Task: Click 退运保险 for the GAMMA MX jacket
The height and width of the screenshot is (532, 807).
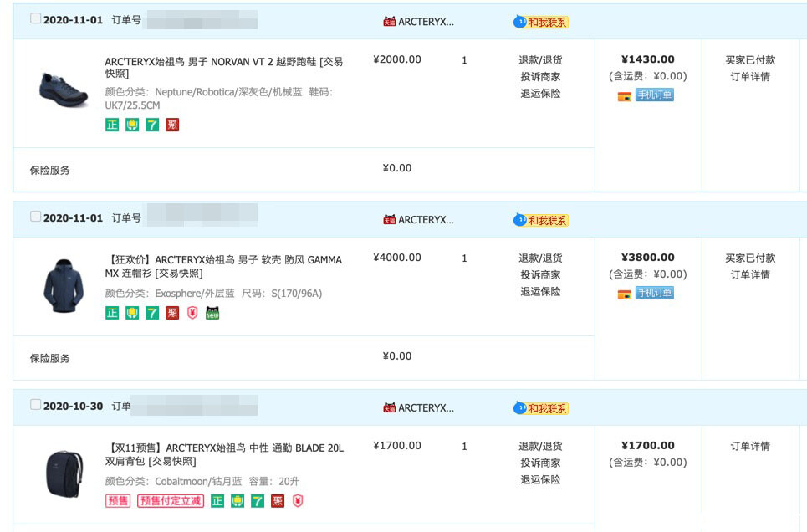Action: [x=540, y=291]
